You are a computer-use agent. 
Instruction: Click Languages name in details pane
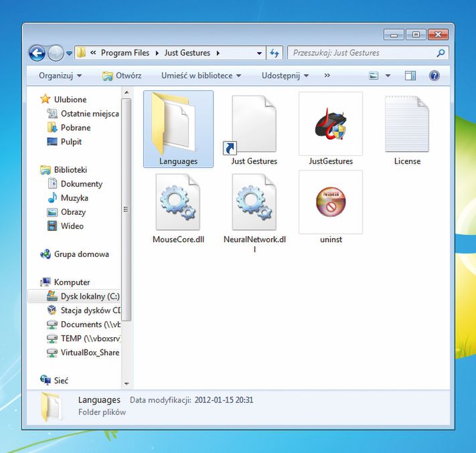pos(99,400)
